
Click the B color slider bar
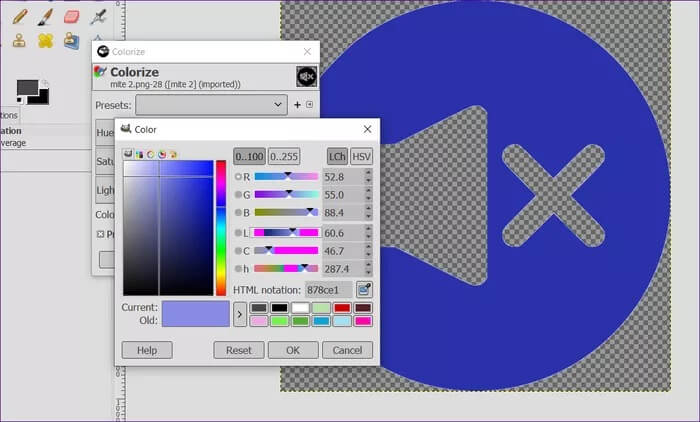tap(286, 212)
